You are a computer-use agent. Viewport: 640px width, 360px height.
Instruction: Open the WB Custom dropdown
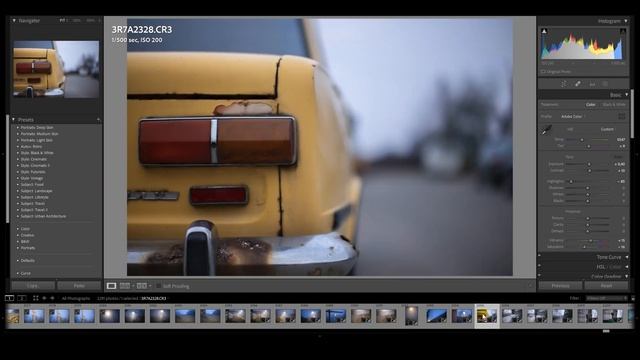608,129
